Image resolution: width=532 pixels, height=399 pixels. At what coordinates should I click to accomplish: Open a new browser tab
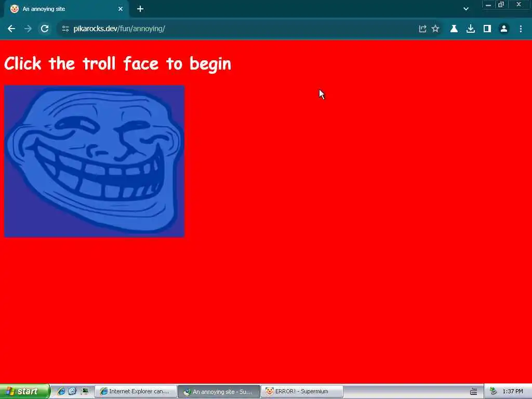point(140,9)
